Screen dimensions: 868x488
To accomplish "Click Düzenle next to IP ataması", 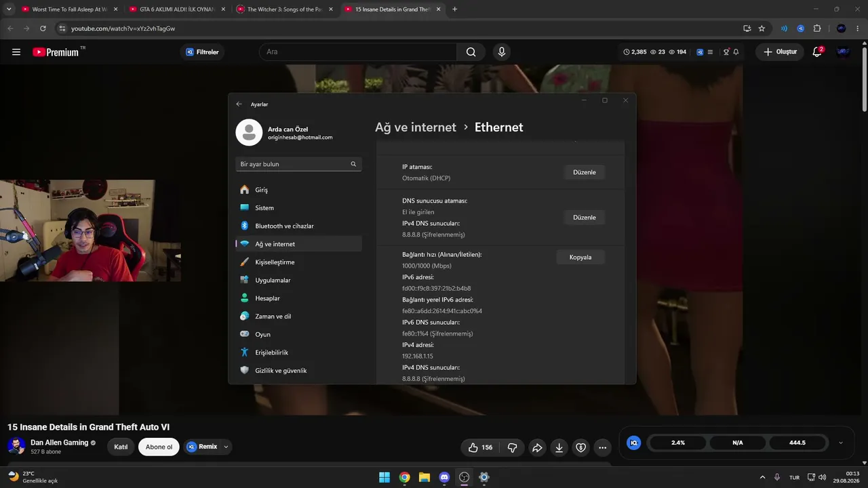I will (584, 172).
